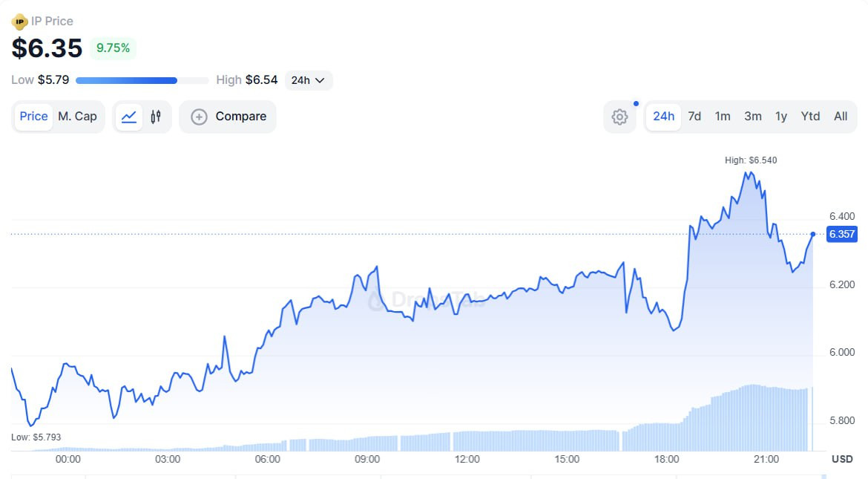Click the Compare button

click(228, 117)
